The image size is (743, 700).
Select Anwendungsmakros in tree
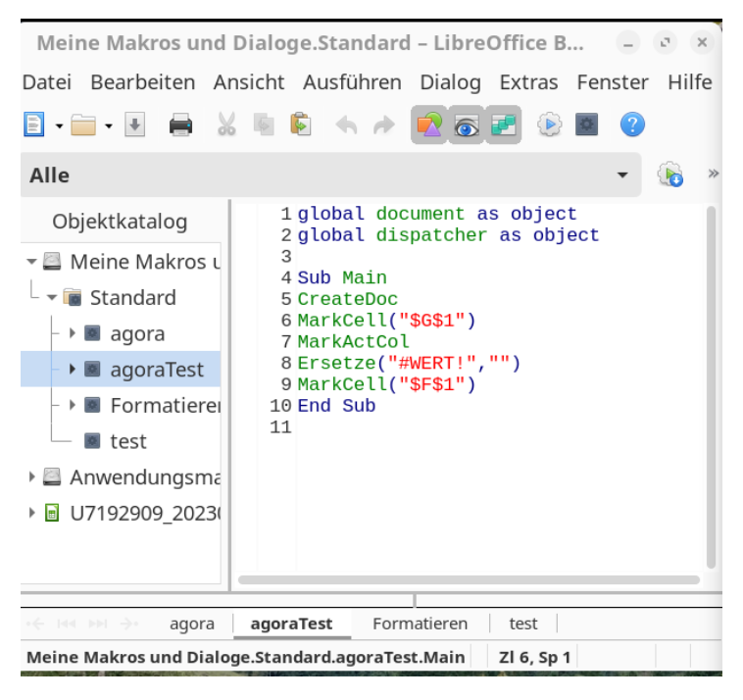click(145, 477)
